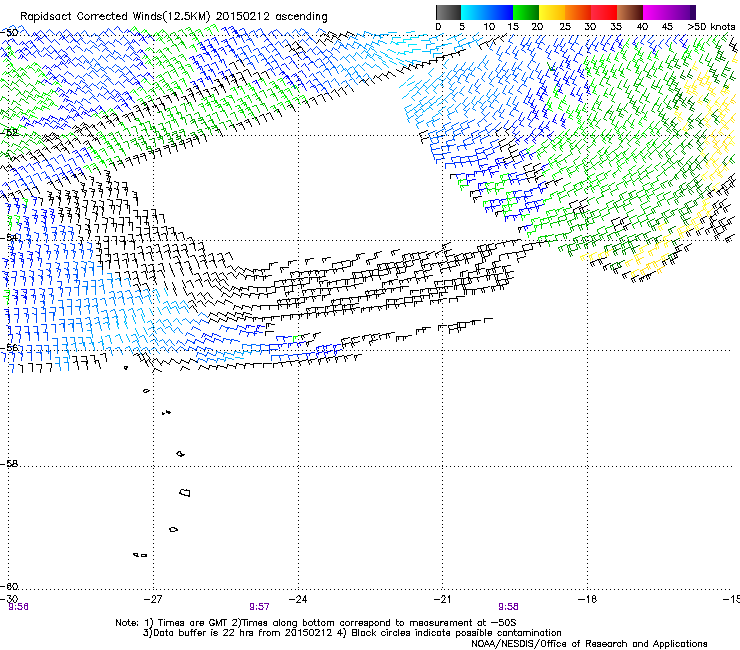Click the purple time stamp '9:57'
This screenshot has height=650, width=740.
pyautogui.click(x=259, y=607)
